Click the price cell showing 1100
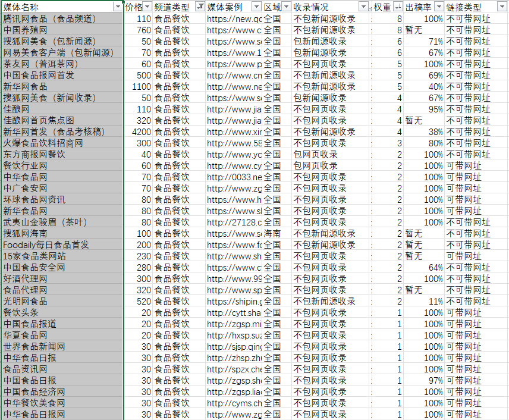 tap(139, 87)
